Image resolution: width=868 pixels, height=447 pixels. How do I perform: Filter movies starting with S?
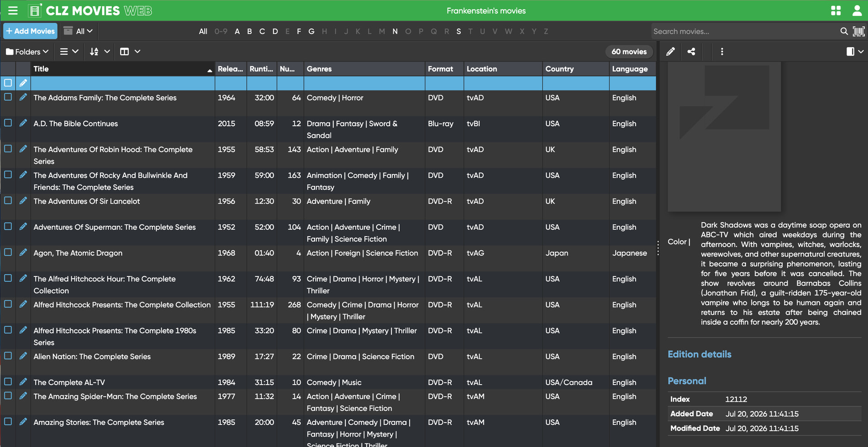tap(458, 31)
